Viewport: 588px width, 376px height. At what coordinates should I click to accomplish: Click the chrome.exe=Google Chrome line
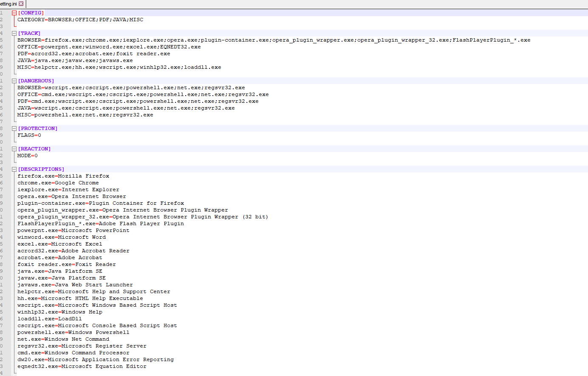pyautogui.click(x=58, y=183)
